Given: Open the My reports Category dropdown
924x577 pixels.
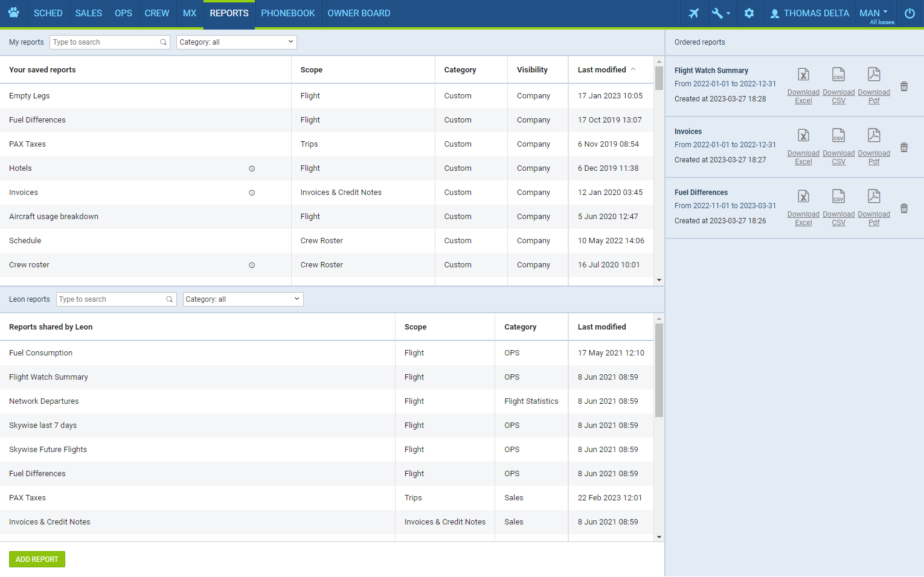Looking at the screenshot, I should 237,42.
